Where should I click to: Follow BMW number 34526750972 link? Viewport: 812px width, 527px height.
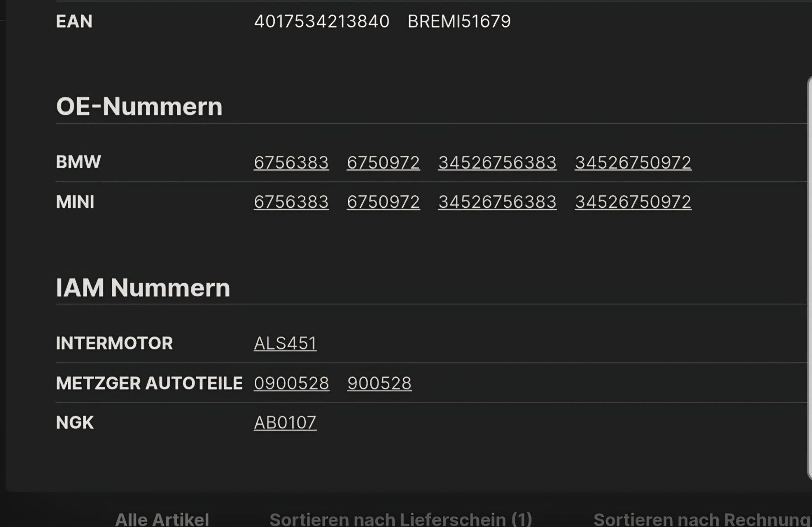pyautogui.click(x=633, y=162)
